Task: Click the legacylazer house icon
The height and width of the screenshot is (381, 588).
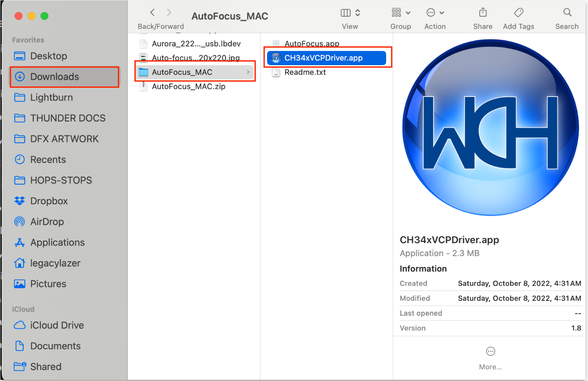Action: pyautogui.click(x=20, y=263)
